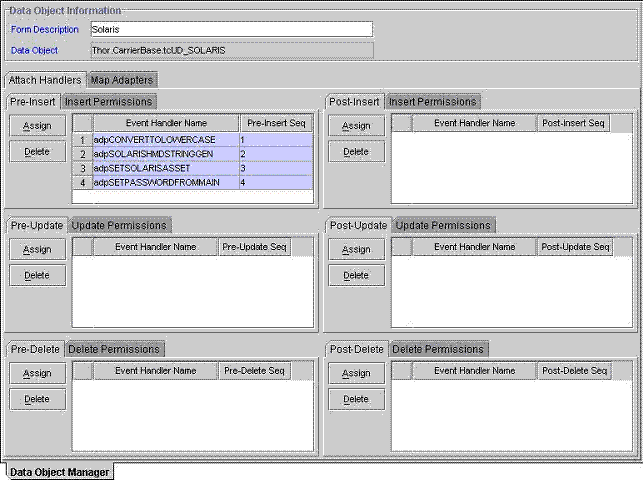643x480 pixels.
Task: Open Update Permissions tab beside Pre-Update
Action: point(119,225)
